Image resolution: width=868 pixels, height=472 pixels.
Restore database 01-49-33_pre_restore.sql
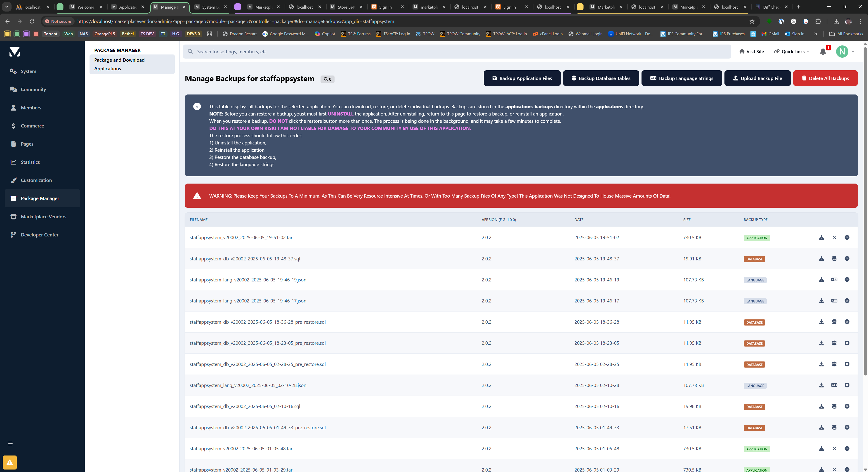834,427
